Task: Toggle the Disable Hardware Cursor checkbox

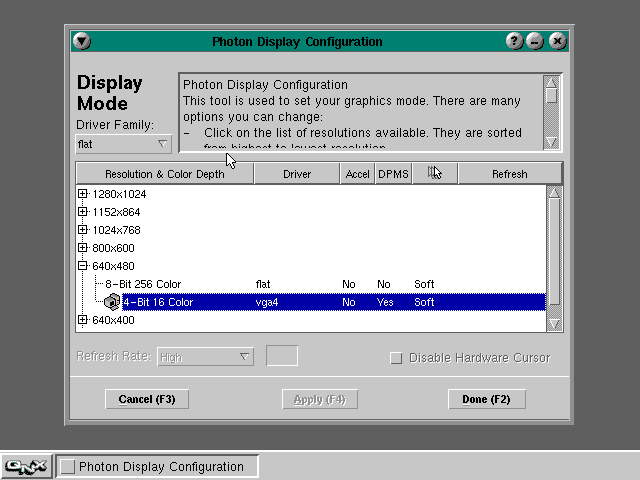Action: click(396, 358)
